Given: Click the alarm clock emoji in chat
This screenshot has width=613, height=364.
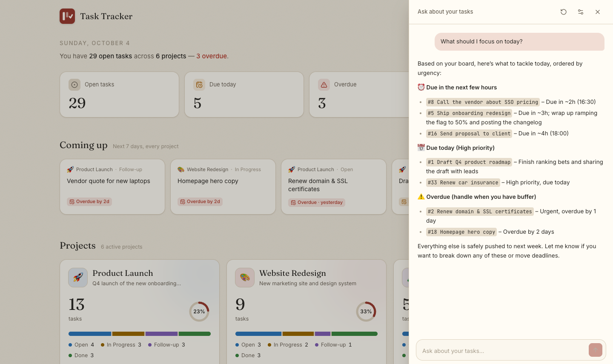Looking at the screenshot, I should click(421, 87).
